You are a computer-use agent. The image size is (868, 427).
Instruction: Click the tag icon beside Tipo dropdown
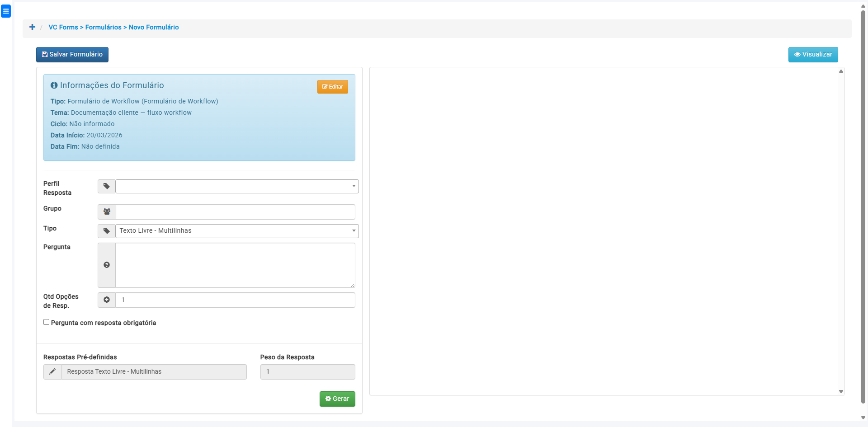(107, 231)
